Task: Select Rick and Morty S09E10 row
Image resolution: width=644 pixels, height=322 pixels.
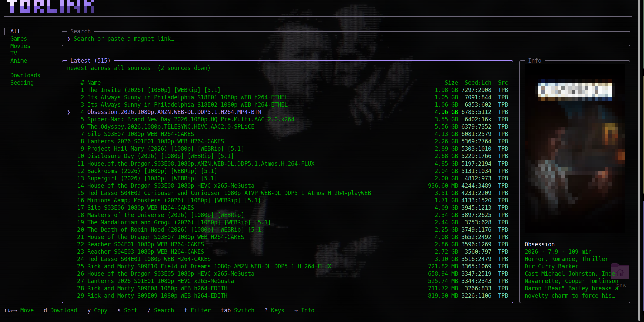Action: click(x=288, y=266)
